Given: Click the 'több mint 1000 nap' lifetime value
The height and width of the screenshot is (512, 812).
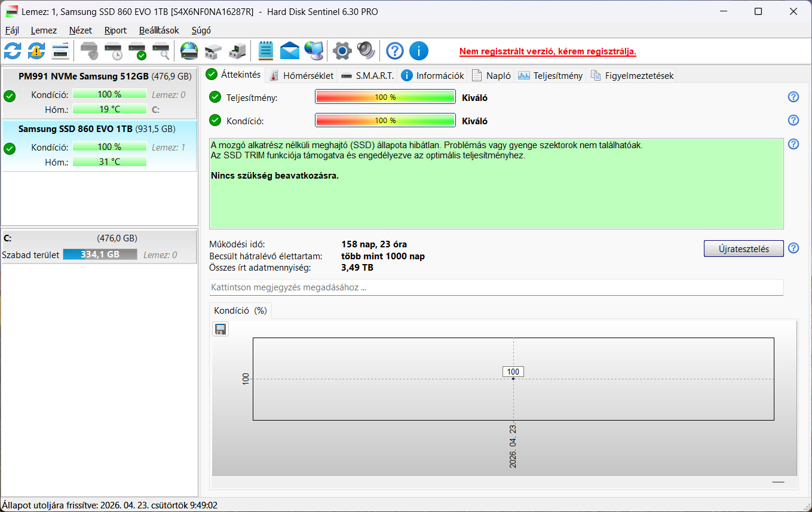Looking at the screenshot, I should click(x=383, y=256).
